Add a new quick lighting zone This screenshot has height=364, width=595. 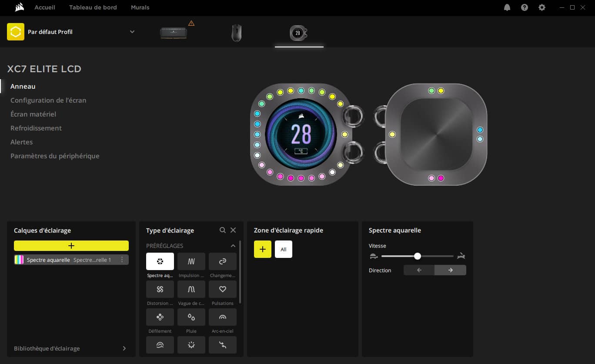263,249
